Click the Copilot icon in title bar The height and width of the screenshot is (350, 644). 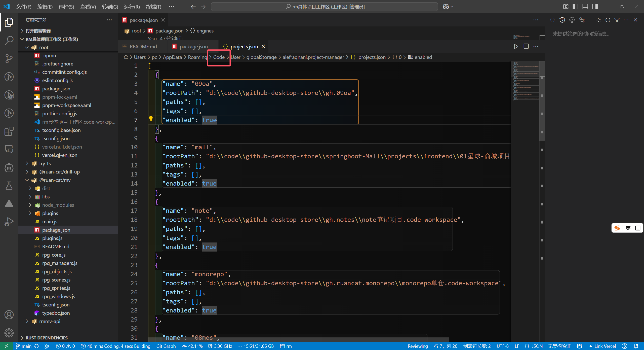[x=446, y=7]
